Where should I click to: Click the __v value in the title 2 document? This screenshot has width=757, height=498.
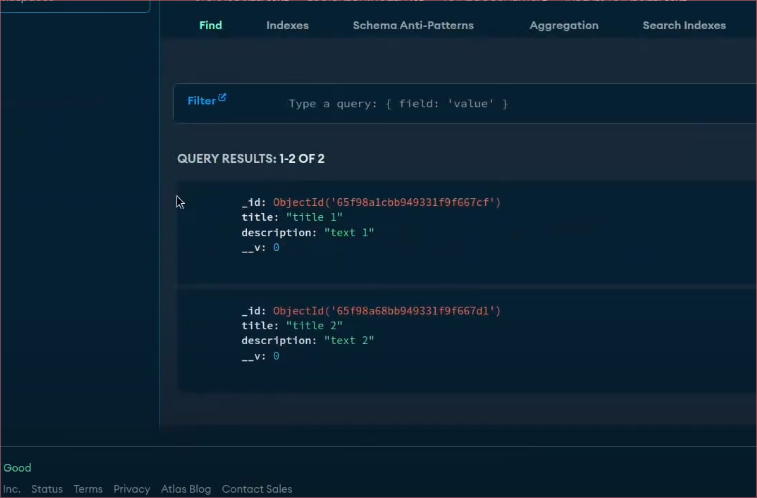276,356
